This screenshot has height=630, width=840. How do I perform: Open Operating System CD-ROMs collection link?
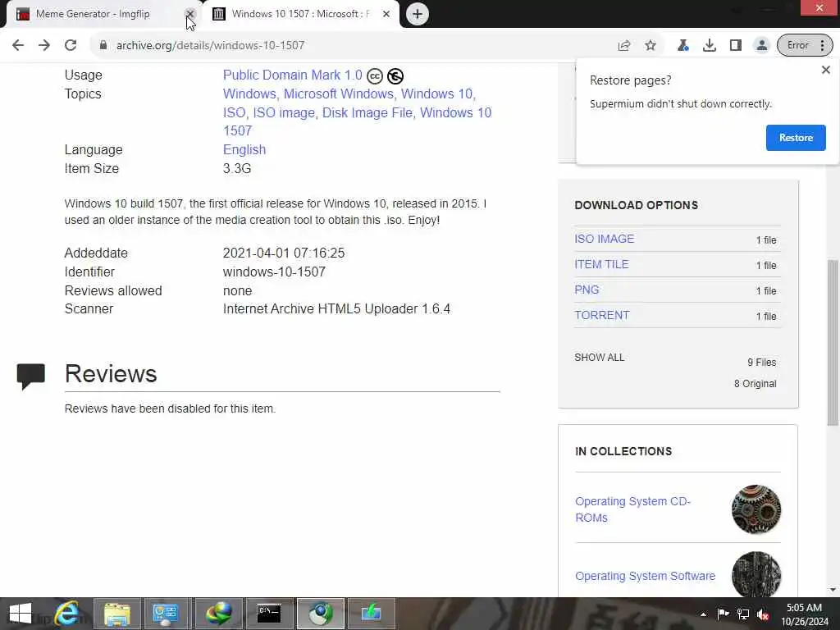632,509
